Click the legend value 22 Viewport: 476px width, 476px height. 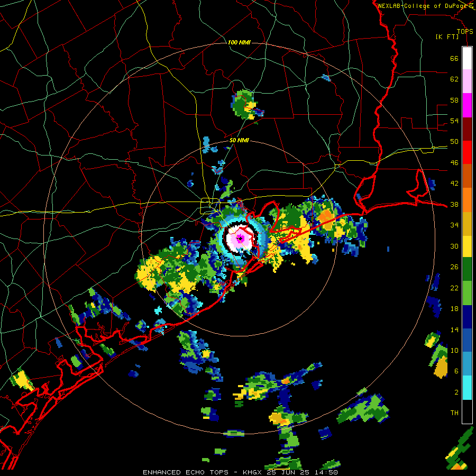coord(454,288)
